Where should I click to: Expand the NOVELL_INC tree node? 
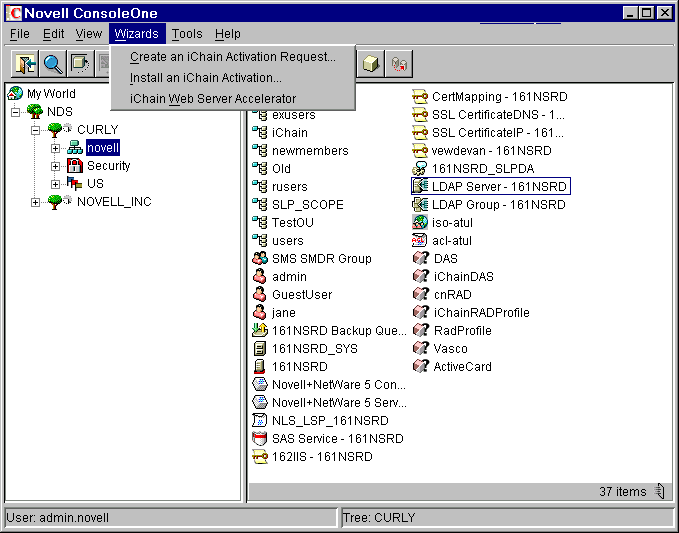36,202
